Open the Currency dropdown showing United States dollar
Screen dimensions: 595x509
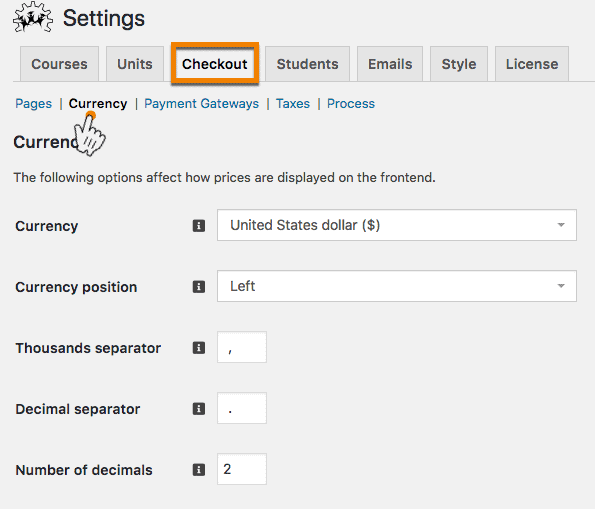[x=397, y=225]
